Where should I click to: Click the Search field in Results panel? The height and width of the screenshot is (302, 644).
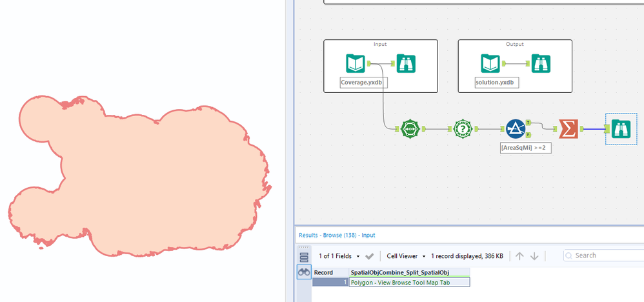click(x=604, y=256)
